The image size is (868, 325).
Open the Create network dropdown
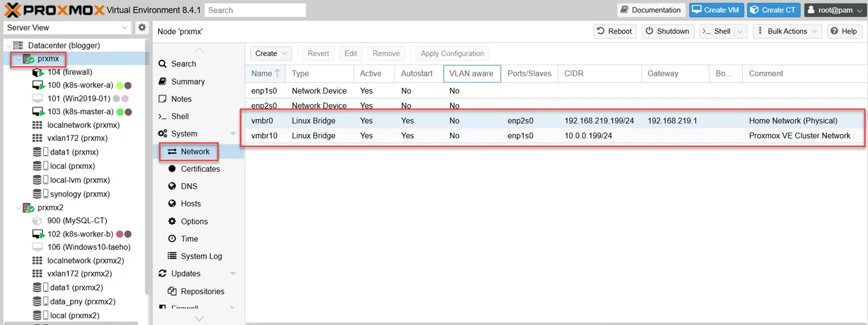(x=270, y=53)
